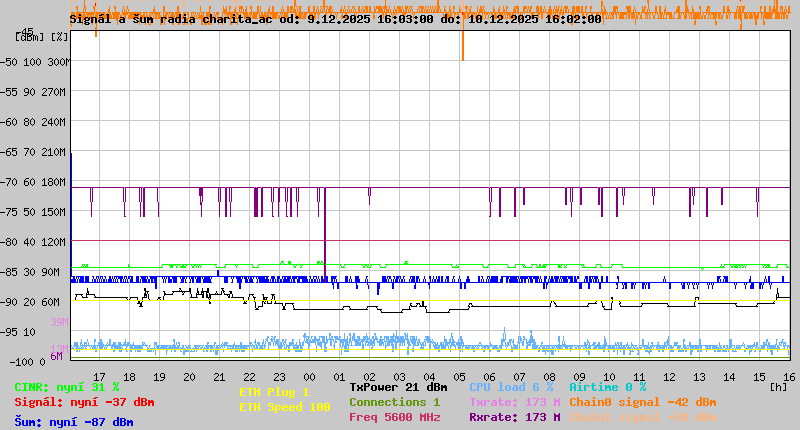Click the Connections 1 legend entry
This screenshot has width=800, height=430.
[x=394, y=402]
